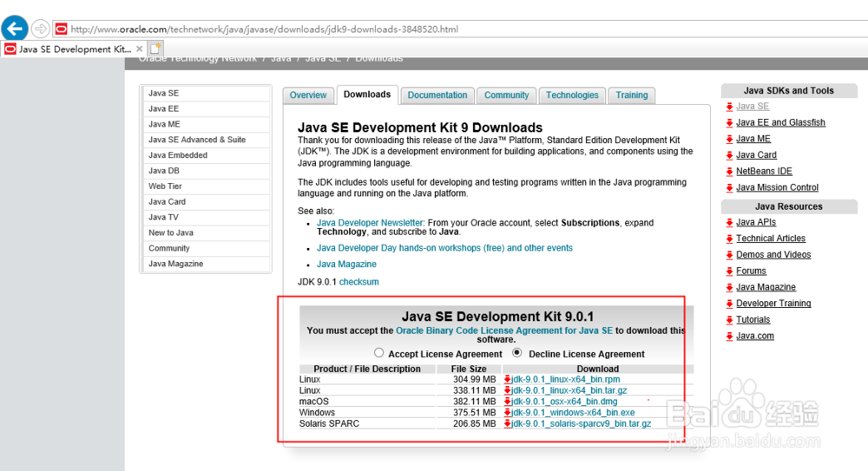Click download arrow icon for windows exe
The height and width of the screenshot is (471, 868).
click(507, 412)
